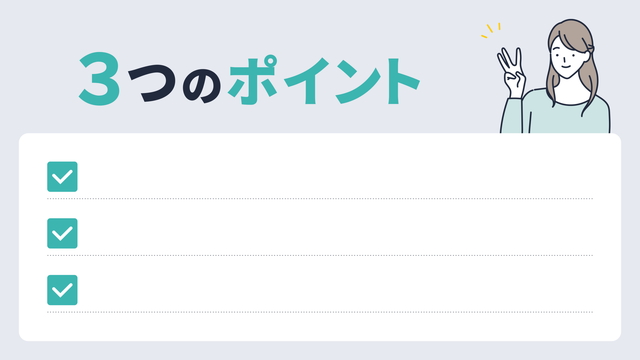Select the small dark の character
640x360 pixels.
tap(202, 87)
